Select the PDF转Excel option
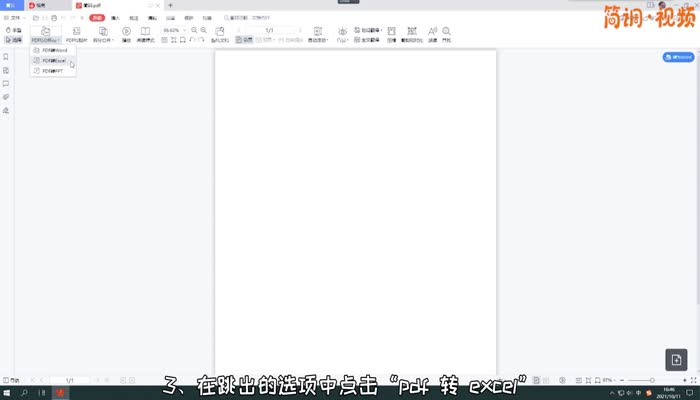The width and height of the screenshot is (700, 400). coord(52,61)
